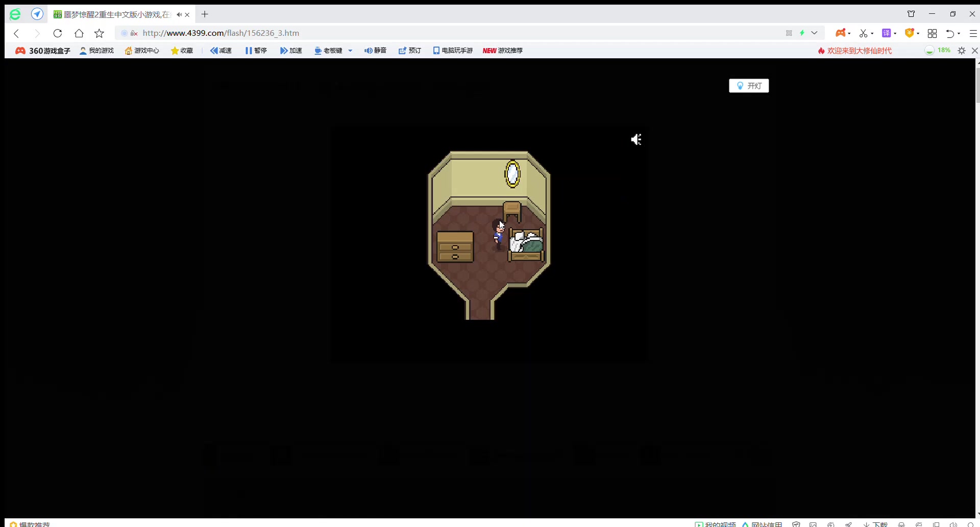Open 游戏中心 menu item
The image size is (980, 527).
142,51
